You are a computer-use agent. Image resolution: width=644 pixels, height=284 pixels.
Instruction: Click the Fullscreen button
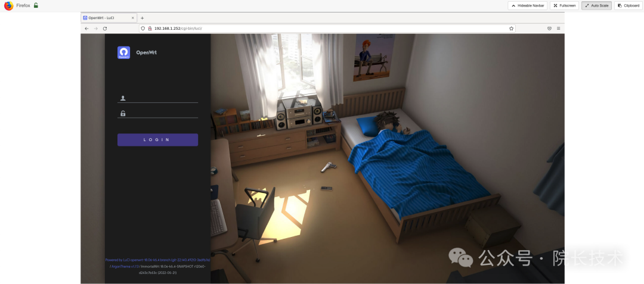(564, 6)
